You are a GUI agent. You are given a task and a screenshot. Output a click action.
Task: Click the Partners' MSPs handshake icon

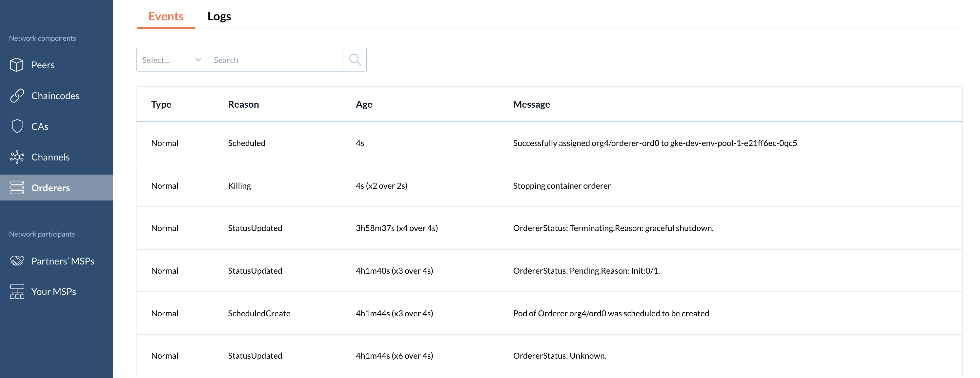coord(17,261)
